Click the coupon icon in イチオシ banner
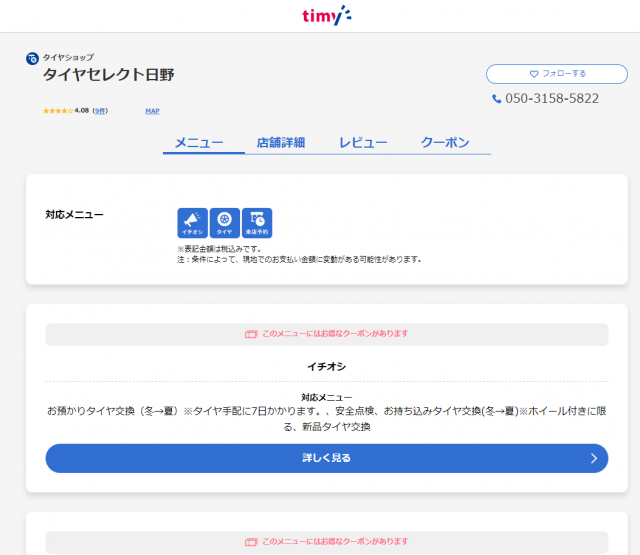 click(x=251, y=334)
